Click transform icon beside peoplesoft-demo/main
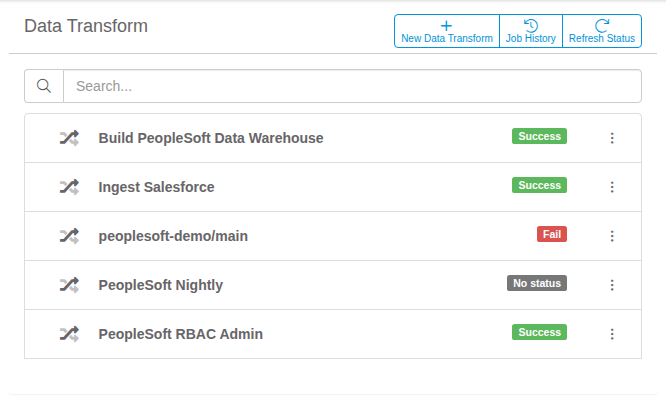Screen dimensions: 666x402 pyautogui.click(x=69, y=236)
